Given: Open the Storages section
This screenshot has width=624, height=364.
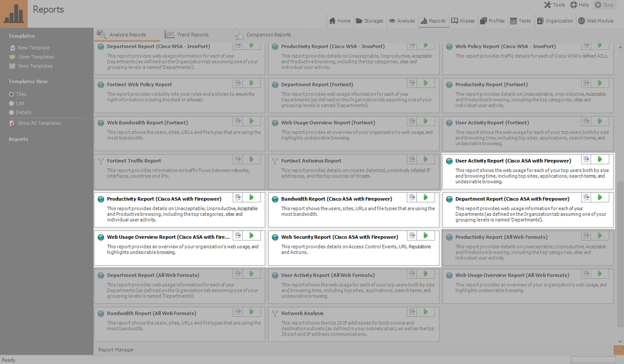Looking at the screenshot, I should pyautogui.click(x=369, y=21).
